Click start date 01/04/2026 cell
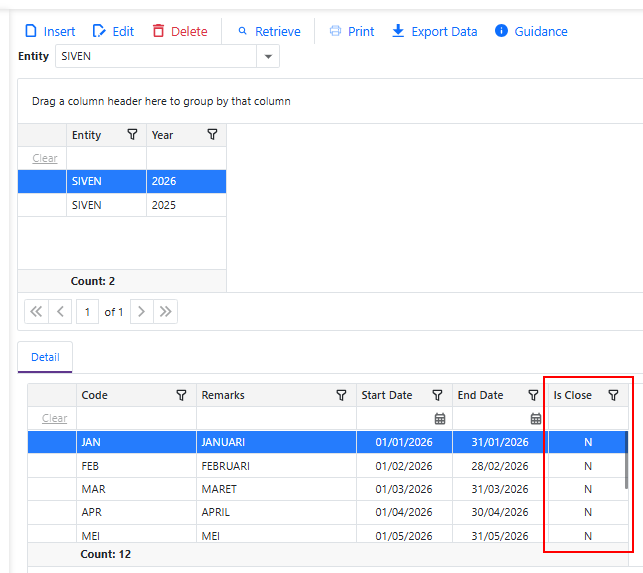Image resolution: width=643 pixels, height=573 pixels. pyautogui.click(x=404, y=512)
